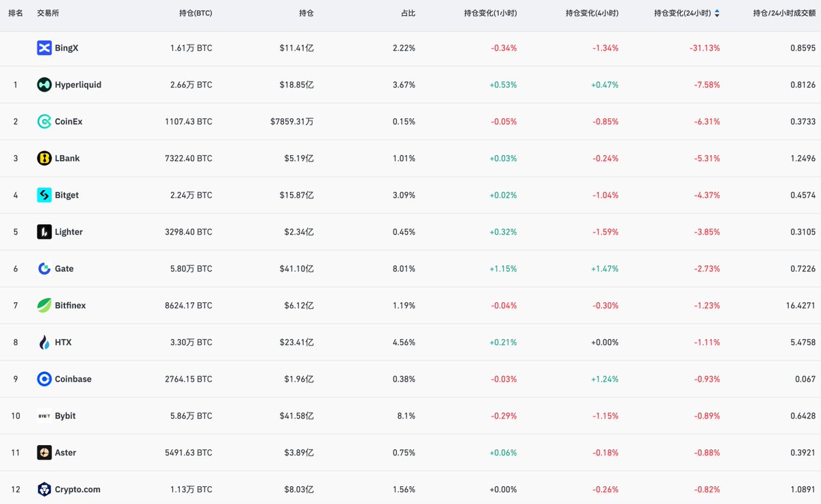Open the Aster exchange name link
Image resolution: width=821 pixels, height=504 pixels.
pyautogui.click(x=66, y=453)
